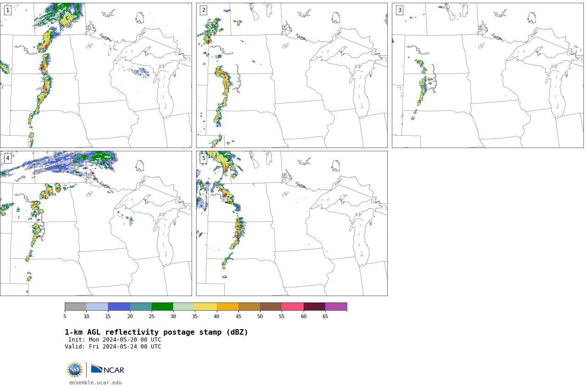The height and width of the screenshot is (388, 588).
Task: Click the panel number 4 label
Action: coord(8,158)
